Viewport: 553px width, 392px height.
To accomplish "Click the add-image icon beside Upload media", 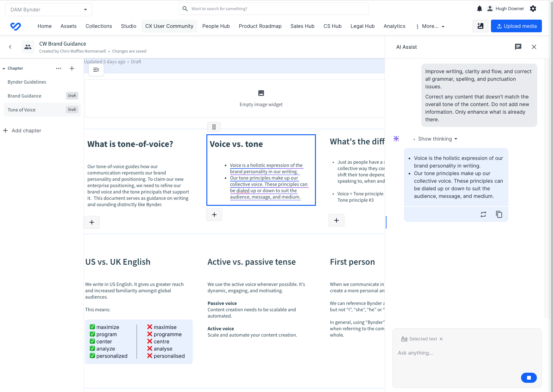I will pos(481,26).
